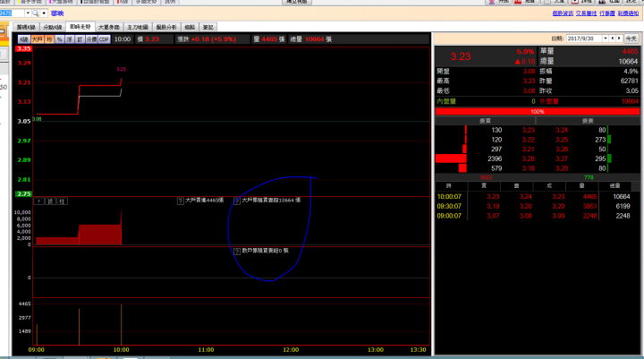Open the 個股分析 tab
Image resolution: width=644 pixels, height=359 pixels.
click(x=166, y=27)
